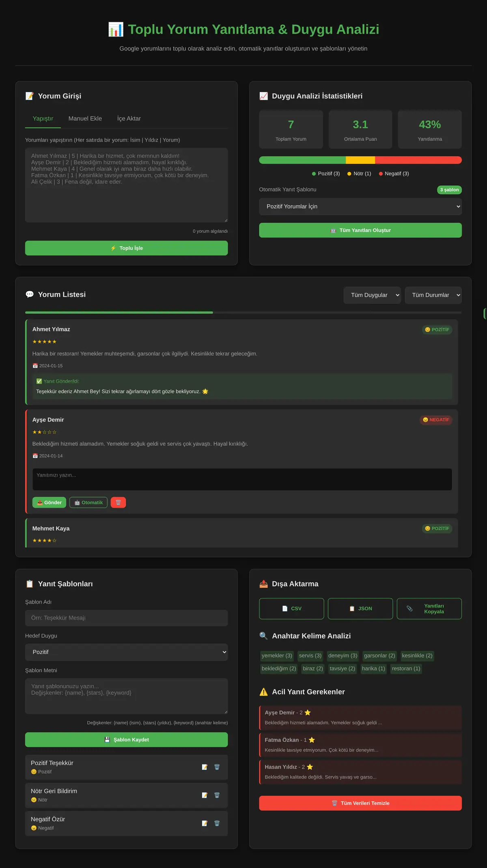This screenshot has width=487, height=868.
Task: Open the Tüm Durumlar filter dropdown
Action: (x=433, y=295)
